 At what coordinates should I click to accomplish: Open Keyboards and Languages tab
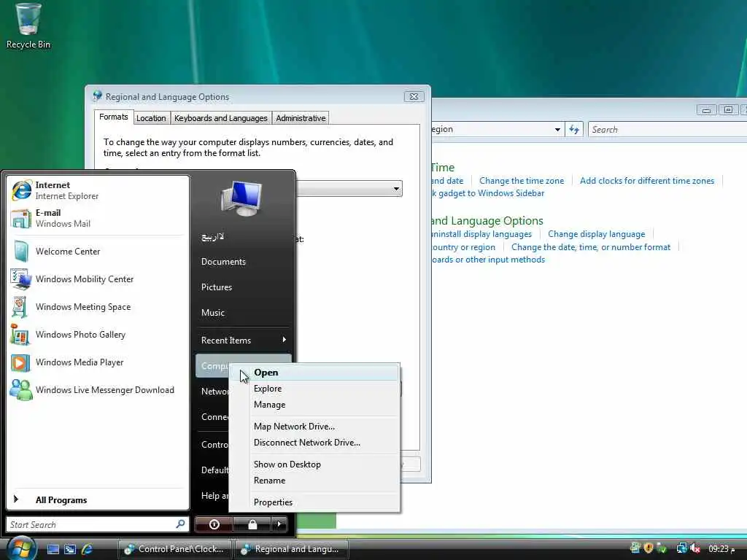point(220,118)
